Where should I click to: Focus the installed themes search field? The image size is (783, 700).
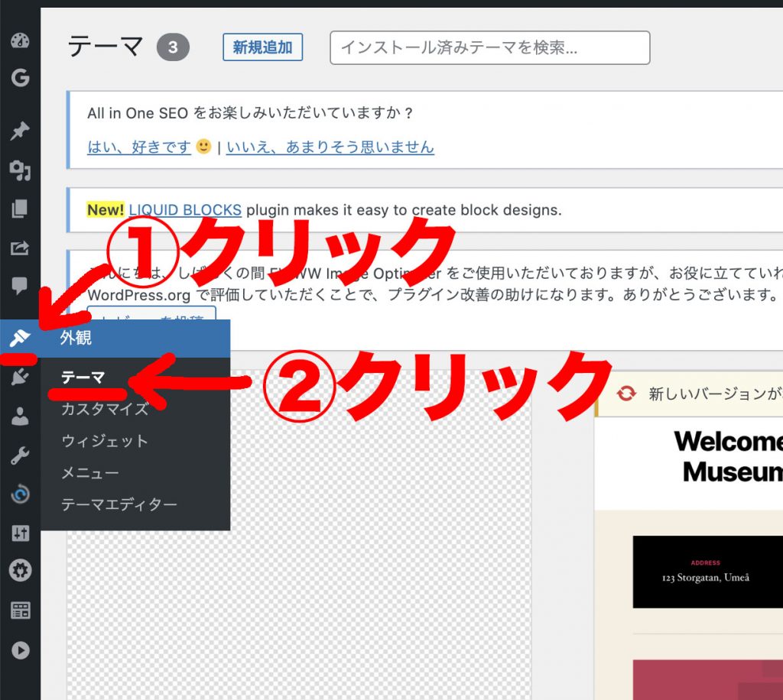pos(489,47)
